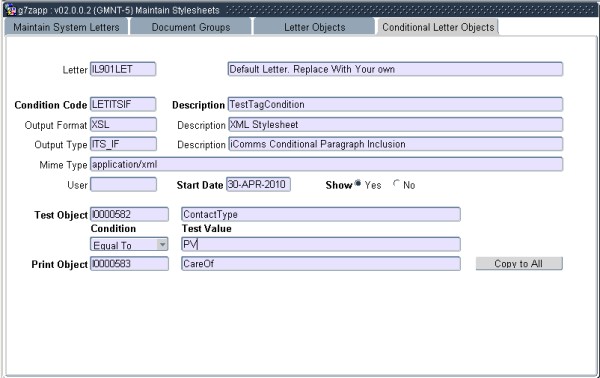Click the Output Type field ITS_IF

123,144
